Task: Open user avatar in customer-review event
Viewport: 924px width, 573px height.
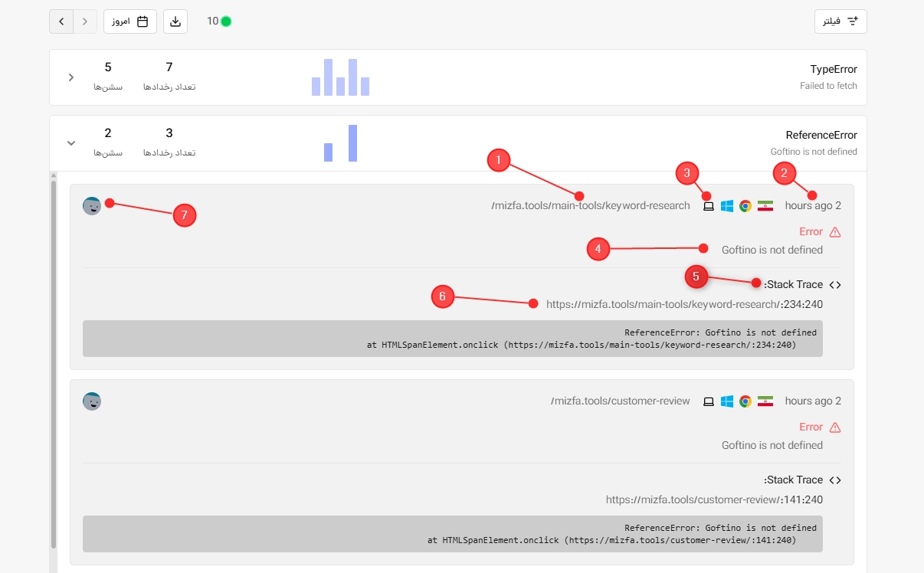Action: point(92,401)
